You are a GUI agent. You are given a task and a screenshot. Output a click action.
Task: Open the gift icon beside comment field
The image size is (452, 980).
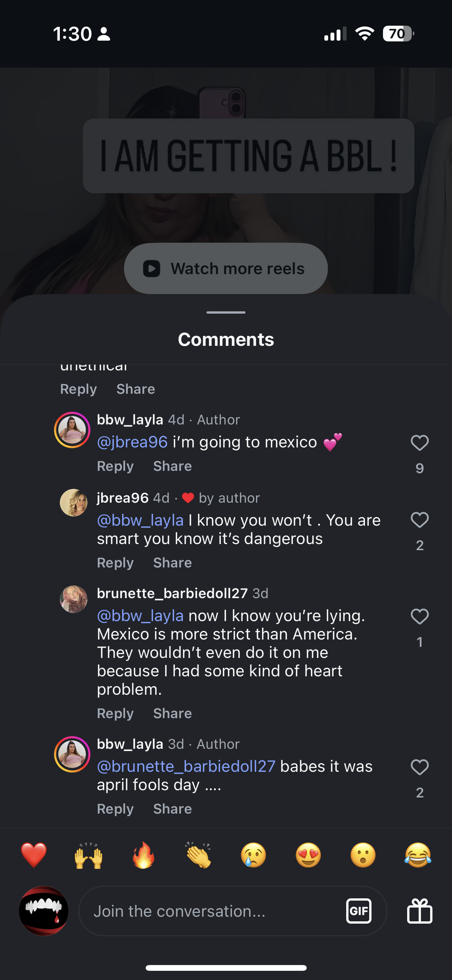(419, 911)
